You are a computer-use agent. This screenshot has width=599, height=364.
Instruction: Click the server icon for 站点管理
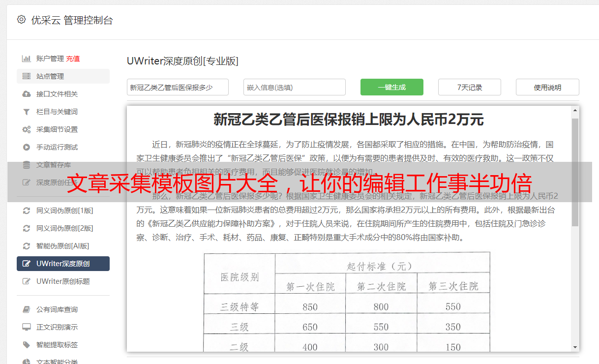click(x=27, y=76)
